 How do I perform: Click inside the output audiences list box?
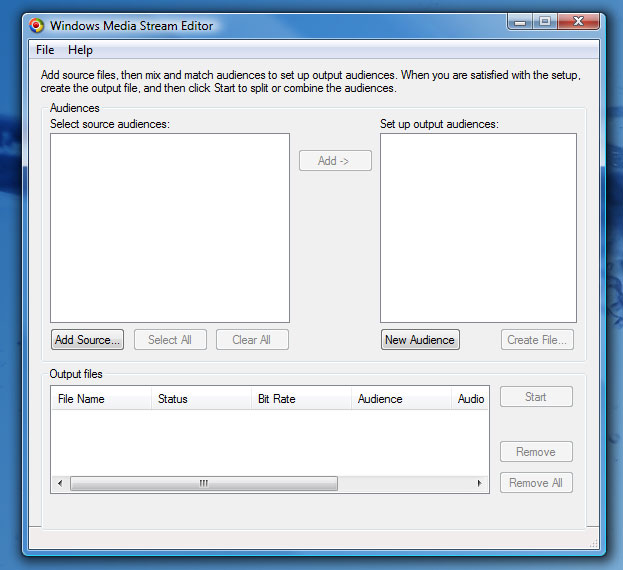[x=478, y=228]
